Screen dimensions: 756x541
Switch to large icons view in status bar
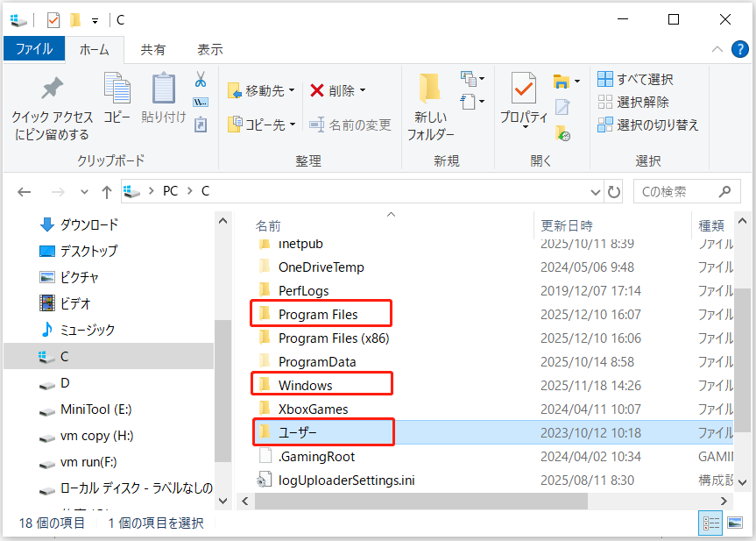coord(734,523)
